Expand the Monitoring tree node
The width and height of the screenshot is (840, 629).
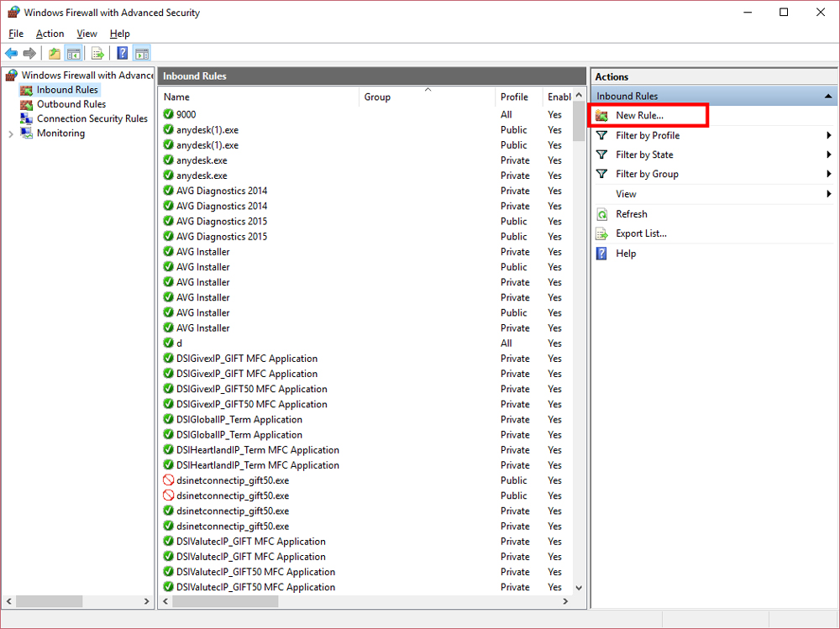click(x=11, y=134)
